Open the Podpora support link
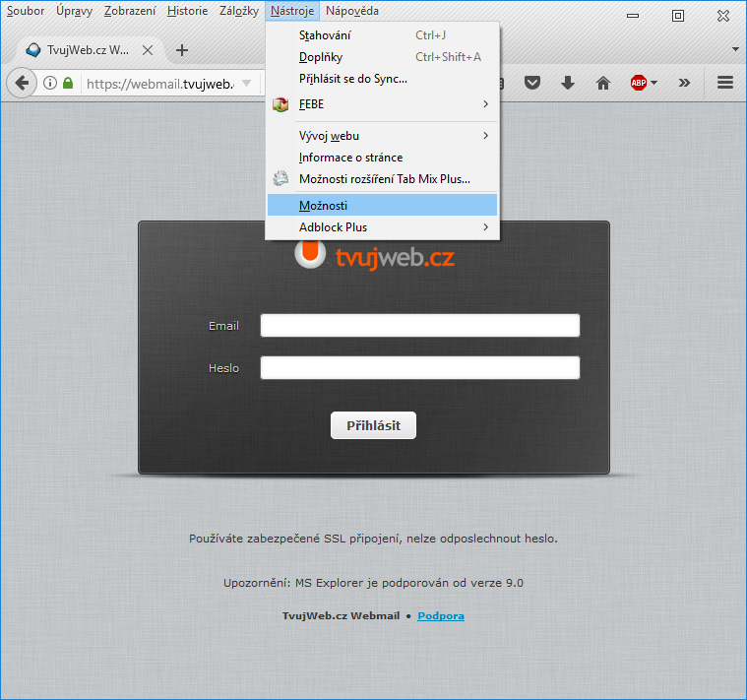The width and height of the screenshot is (747, 700). (441, 616)
